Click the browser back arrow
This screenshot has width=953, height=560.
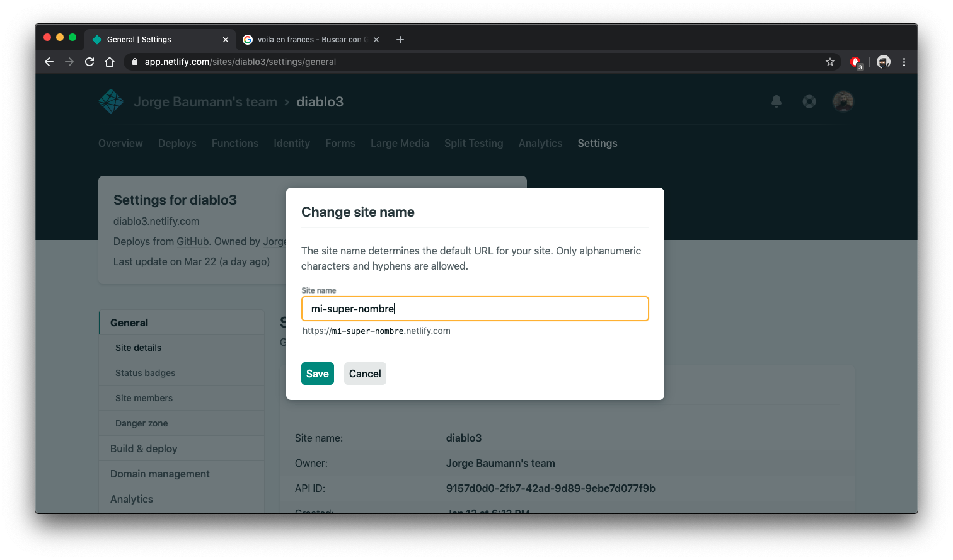pyautogui.click(x=49, y=62)
